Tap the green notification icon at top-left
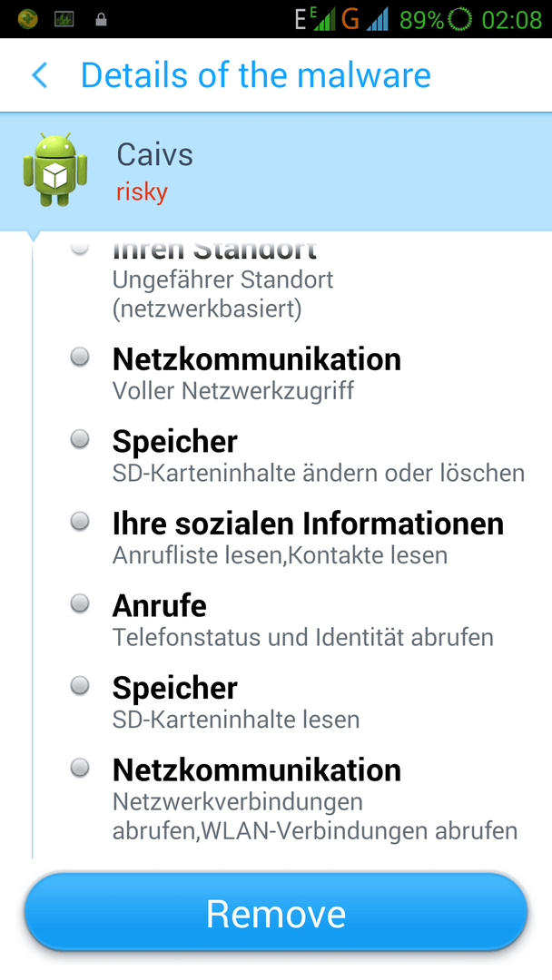552x980 pixels. coord(27,19)
